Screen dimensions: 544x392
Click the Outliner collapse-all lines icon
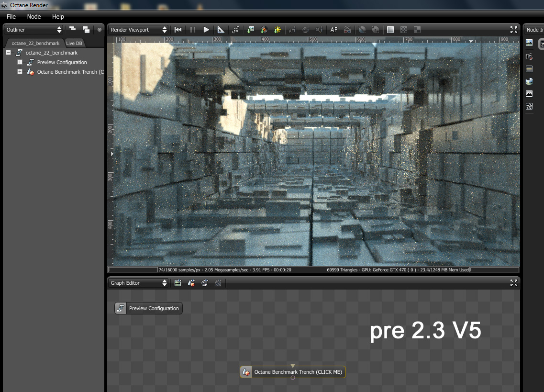(73, 29)
